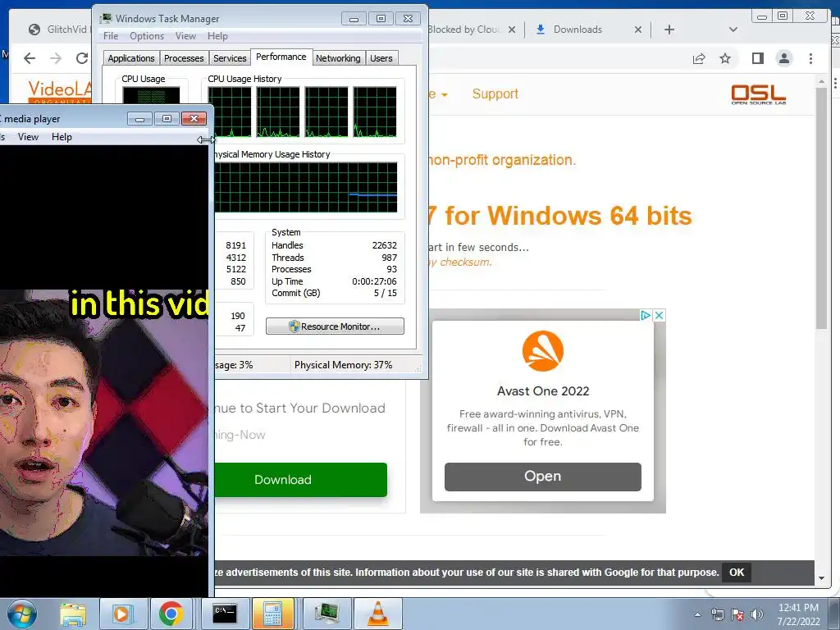This screenshot has width=840, height=630.
Task: Open Task Manager's File menu
Action: point(111,36)
